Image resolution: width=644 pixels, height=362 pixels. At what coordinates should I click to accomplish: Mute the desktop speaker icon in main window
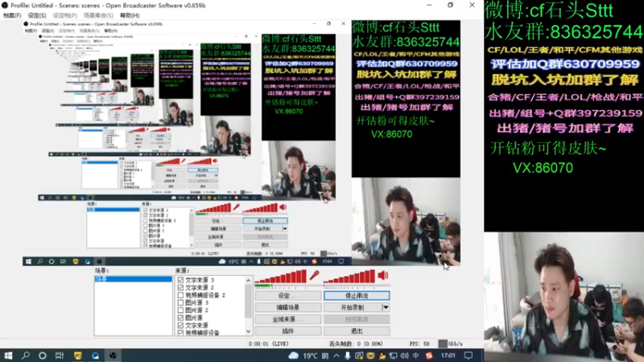[x=383, y=275]
